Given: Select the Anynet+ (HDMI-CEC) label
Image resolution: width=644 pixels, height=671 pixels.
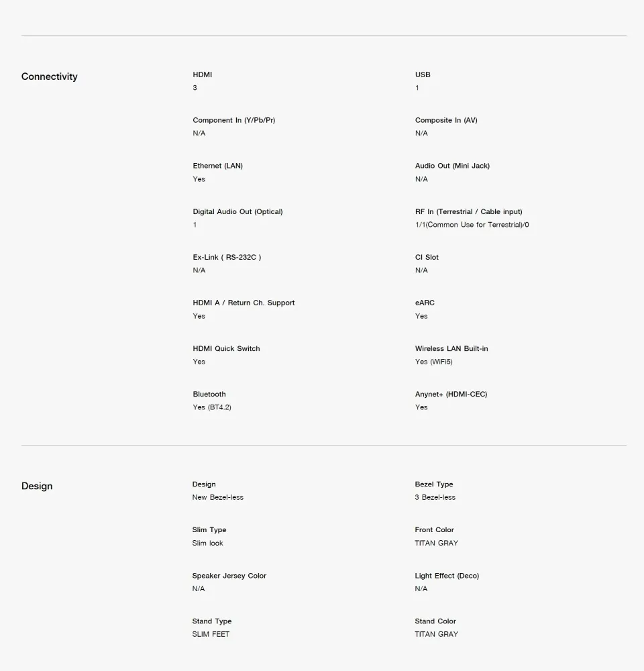Looking at the screenshot, I should [451, 394].
